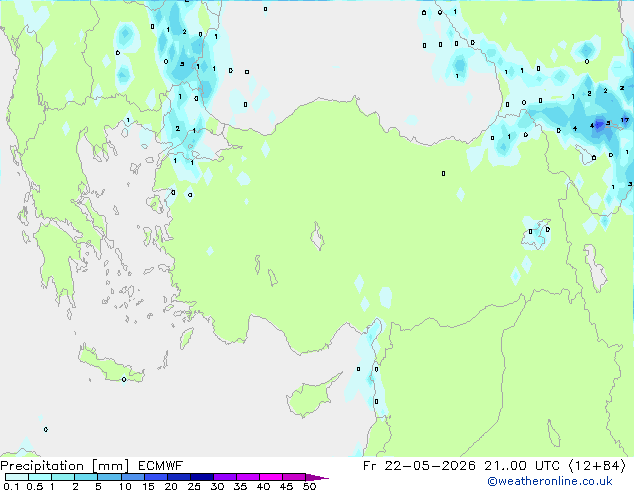The height and width of the screenshot is (490, 634).
Task: Open the weatheronline.co.uk copyright link
Action: point(549,481)
